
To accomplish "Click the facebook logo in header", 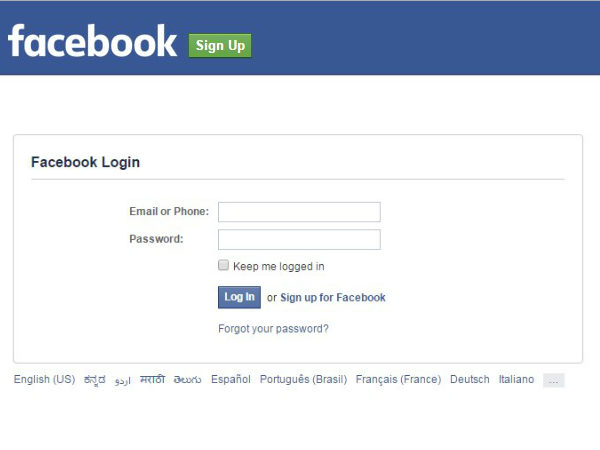I will (x=92, y=41).
